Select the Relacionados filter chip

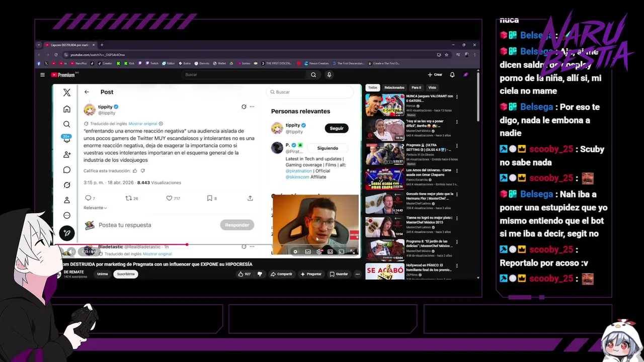[394, 87]
